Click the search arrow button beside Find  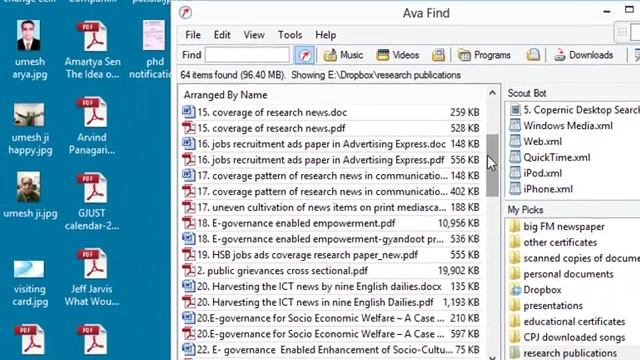click(x=304, y=55)
